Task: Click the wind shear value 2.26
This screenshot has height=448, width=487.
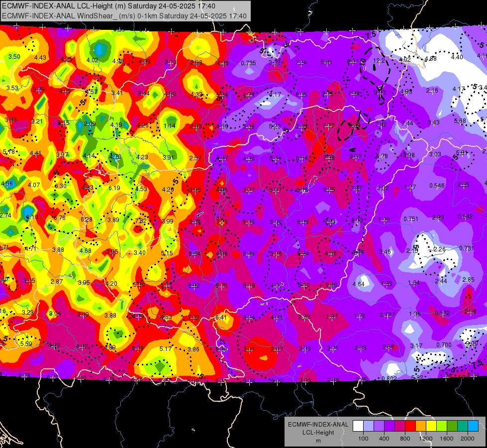Action: [439, 249]
